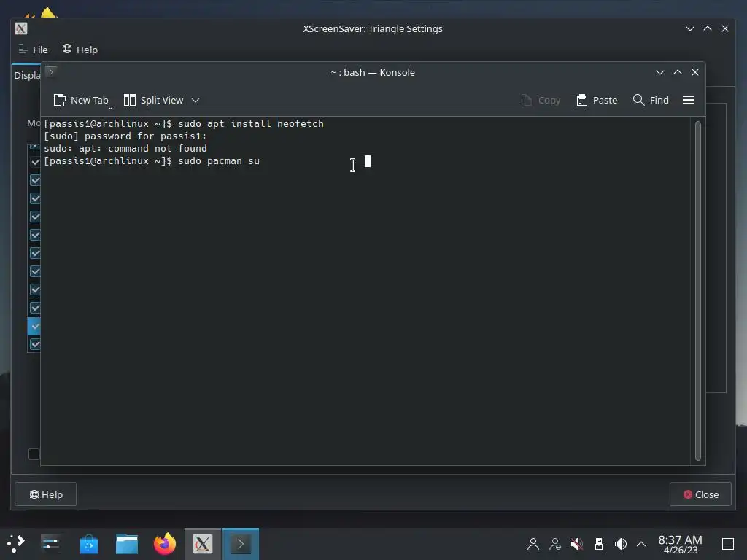Open the Help menu in XScreenSaver
The image size is (747, 560).
point(80,50)
